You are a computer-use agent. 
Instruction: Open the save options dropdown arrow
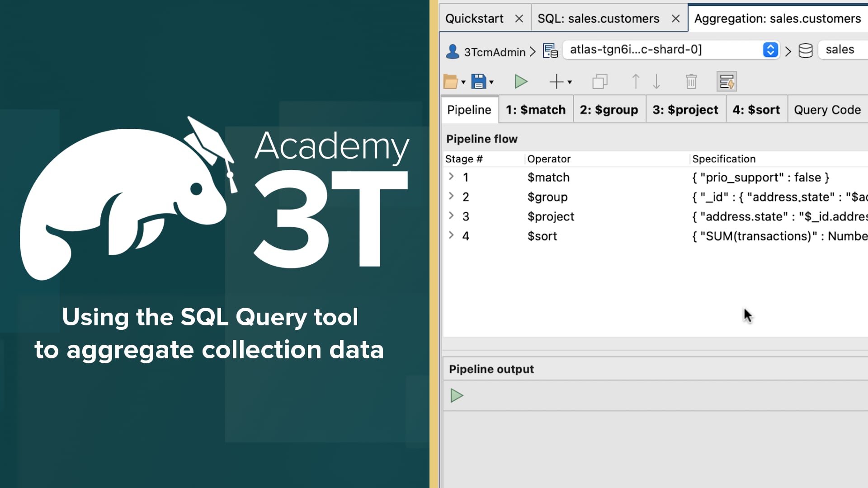tap(491, 82)
